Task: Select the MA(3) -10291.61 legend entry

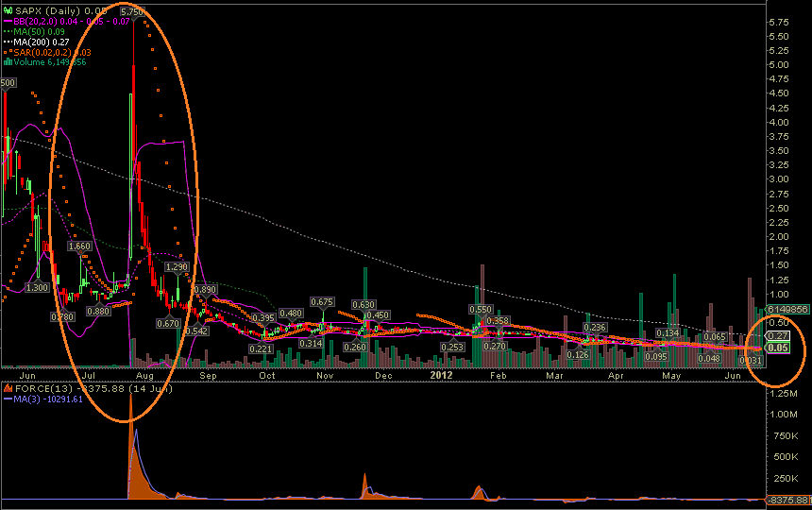Action: point(43,399)
